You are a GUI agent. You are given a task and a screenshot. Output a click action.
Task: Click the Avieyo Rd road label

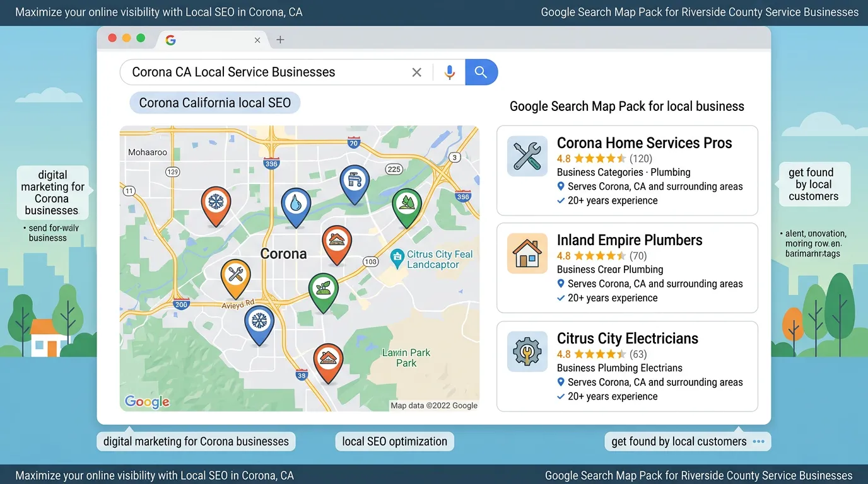click(x=238, y=304)
